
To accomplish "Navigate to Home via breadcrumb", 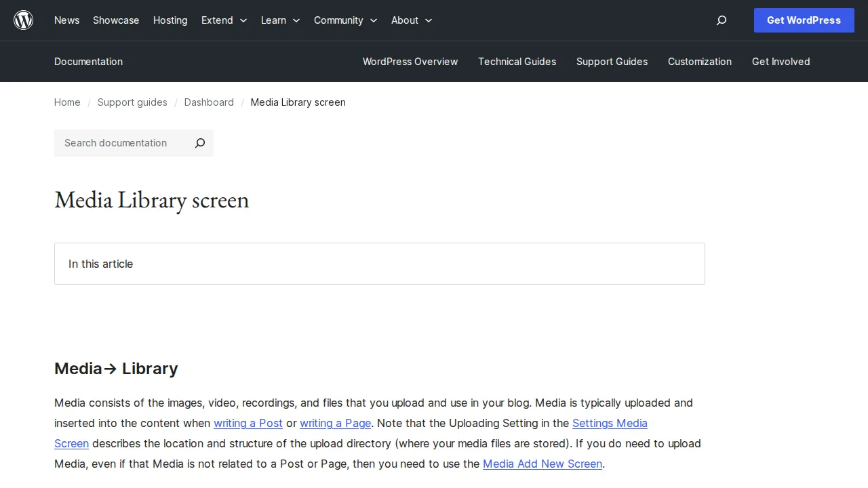I will tap(67, 102).
